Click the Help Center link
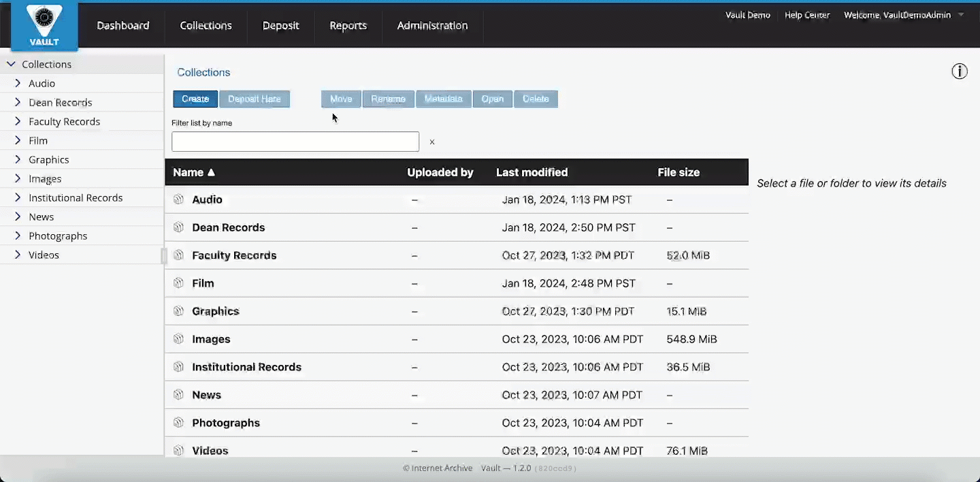This screenshot has width=980, height=482. point(806,15)
